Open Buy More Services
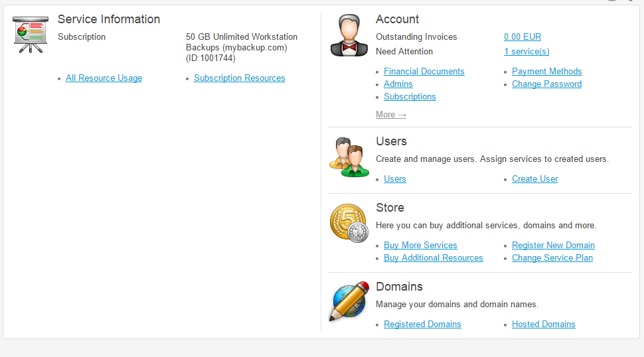This screenshot has width=644, height=357. 420,246
